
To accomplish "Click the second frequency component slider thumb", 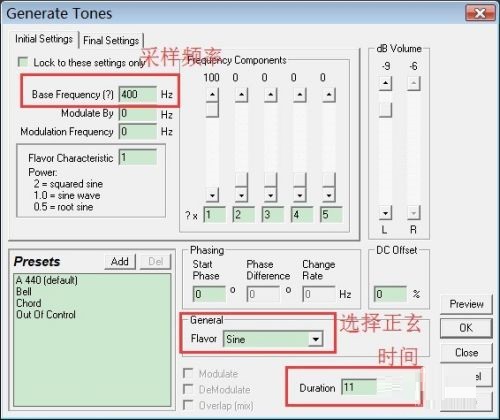I will pyautogui.click(x=241, y=180).
